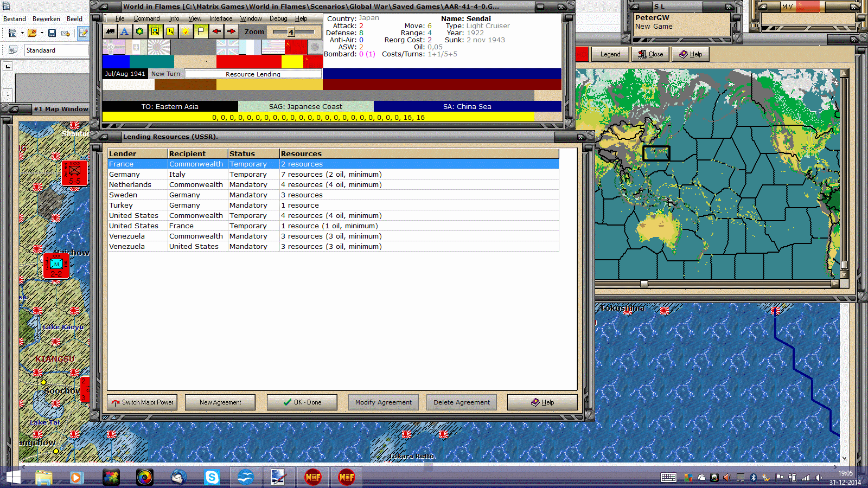Click the Legend button in map window

click(x=610, y=54)
